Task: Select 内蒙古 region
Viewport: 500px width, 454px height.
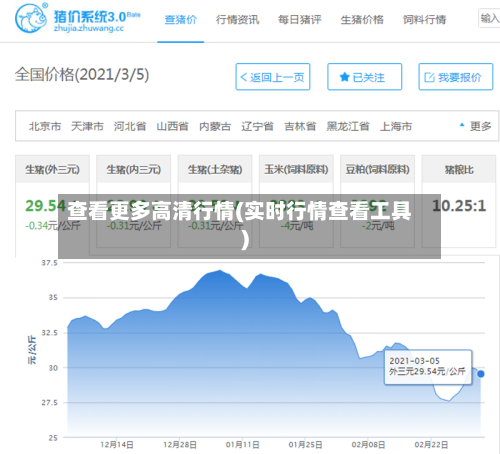Action: tap(215, 126)
